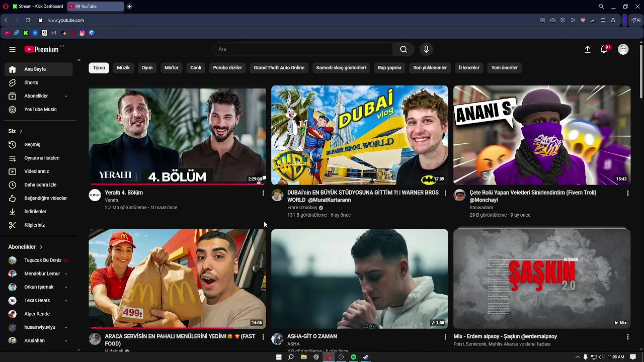Open Kliplerimiz in the sidebar
Image resolution: width=644 pixels, height=362 pixels.
coord(38,225)
